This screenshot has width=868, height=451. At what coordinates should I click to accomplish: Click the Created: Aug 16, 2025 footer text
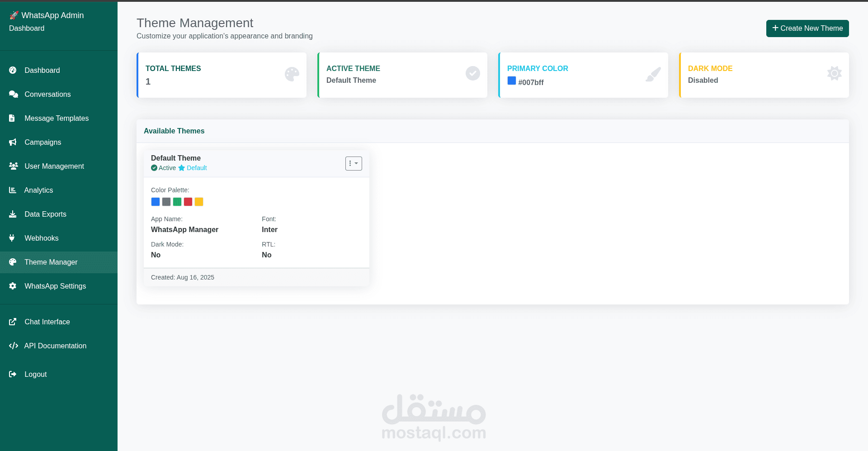click(183, 277)
